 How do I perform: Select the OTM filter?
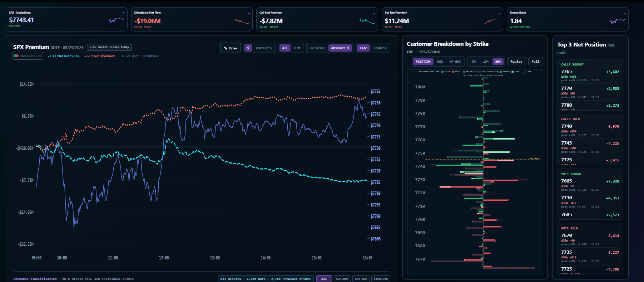(x=297, y=48)
